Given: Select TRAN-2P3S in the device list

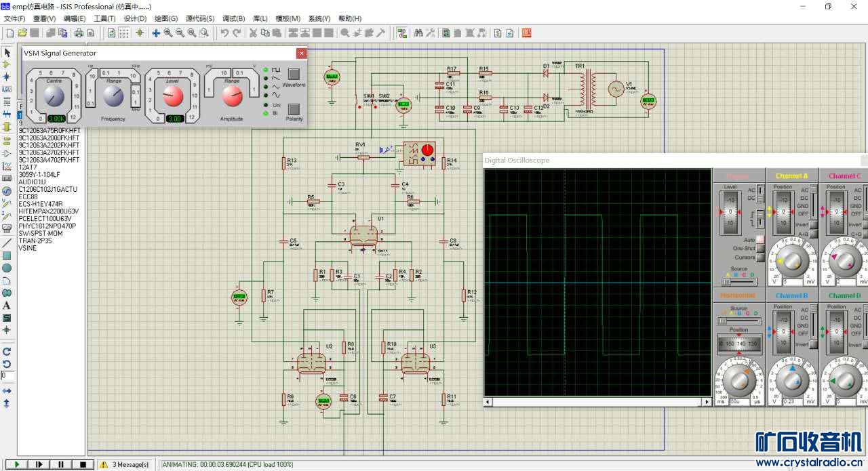Looking at the screenshot, I should click(36, 241).
